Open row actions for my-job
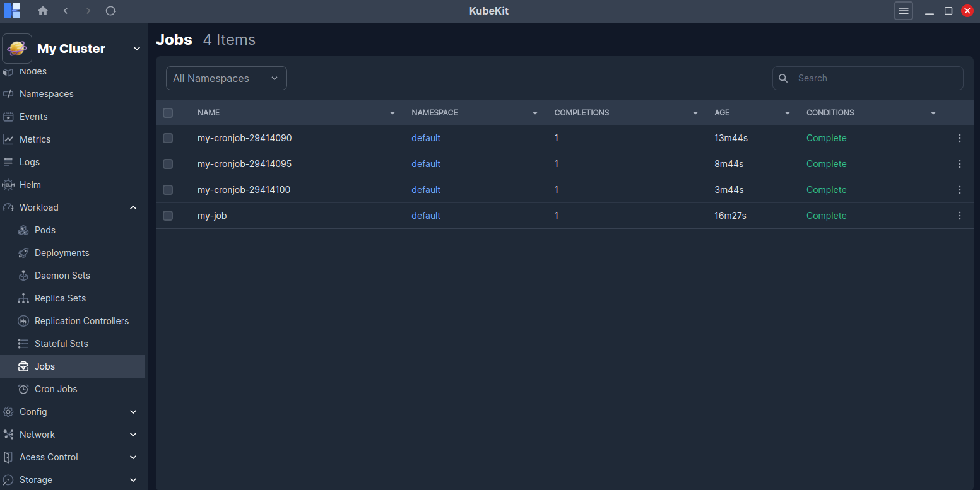 coord(959,216)
